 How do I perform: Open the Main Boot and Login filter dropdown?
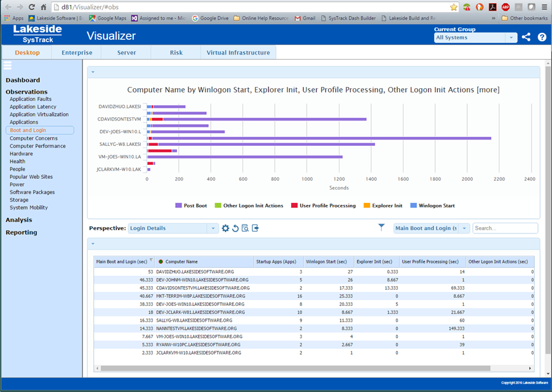(431, 228)
